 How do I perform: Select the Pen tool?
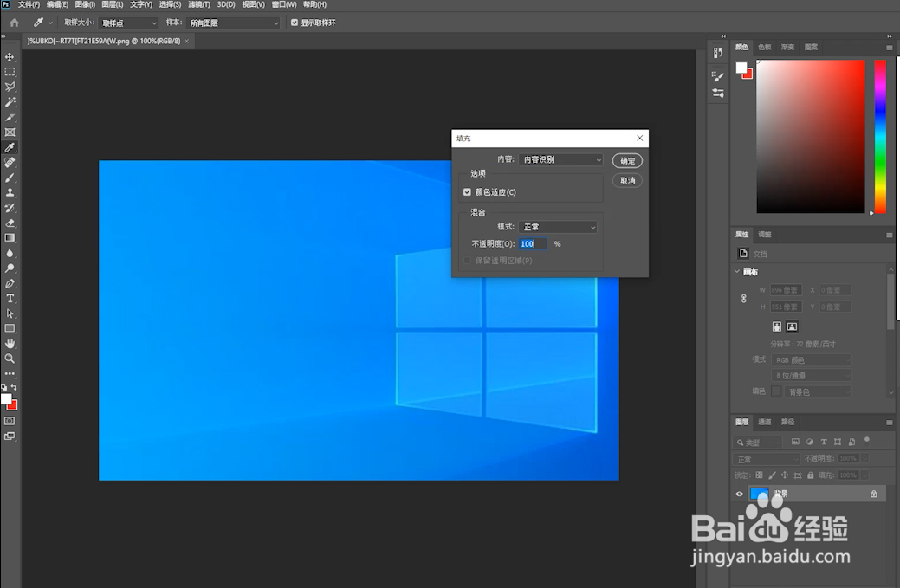coord(10,283)
